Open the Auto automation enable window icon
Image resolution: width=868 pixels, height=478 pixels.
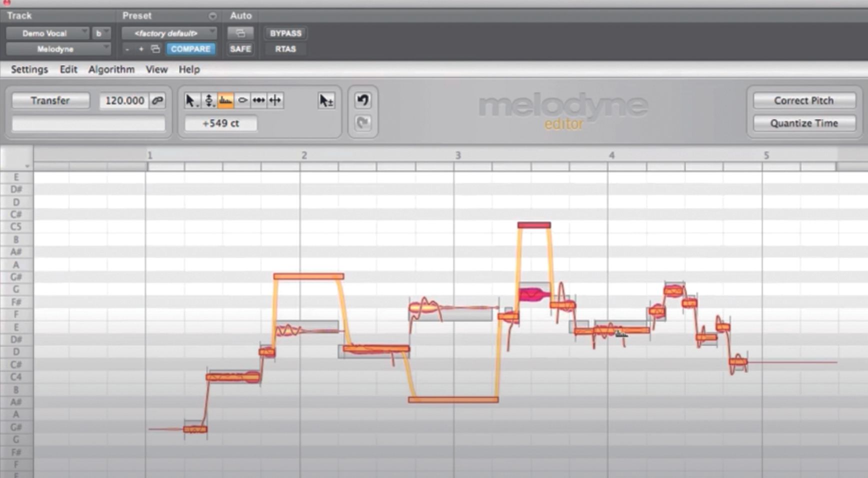pos(240,33)
